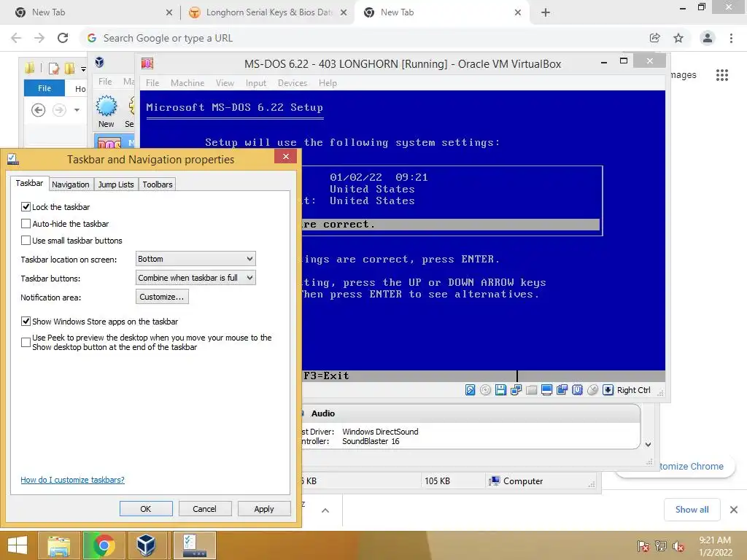Switch to Longhorn Serial Keys Chrome tab
747x560 pixels.
[267, 12]
